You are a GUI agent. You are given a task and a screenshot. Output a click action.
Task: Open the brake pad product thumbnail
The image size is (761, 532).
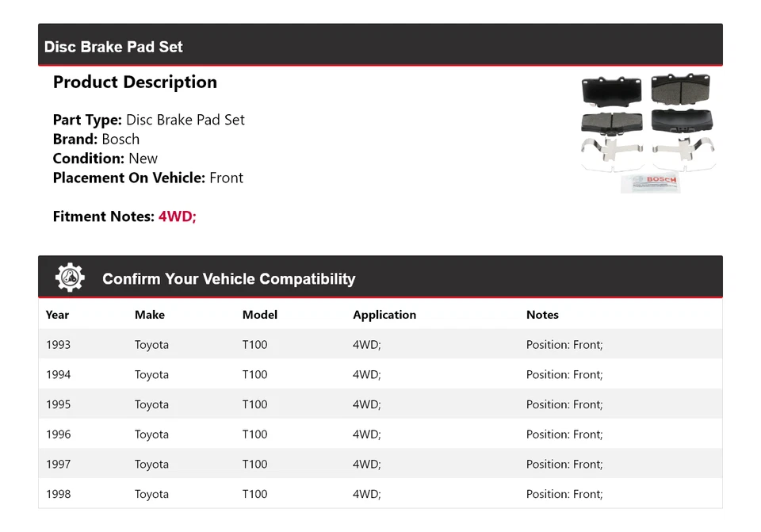coord(648,132)
